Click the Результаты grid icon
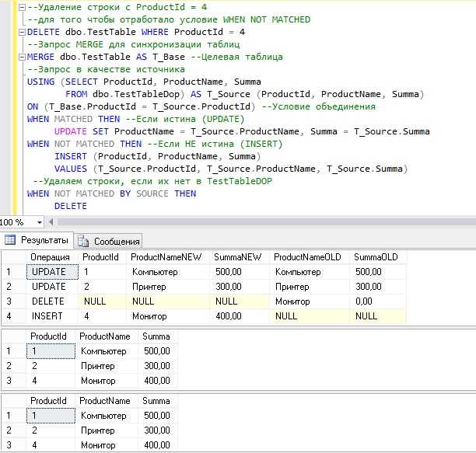Viewport: 476px width, 453px height. pyautogui.click(x=9, y=240)
